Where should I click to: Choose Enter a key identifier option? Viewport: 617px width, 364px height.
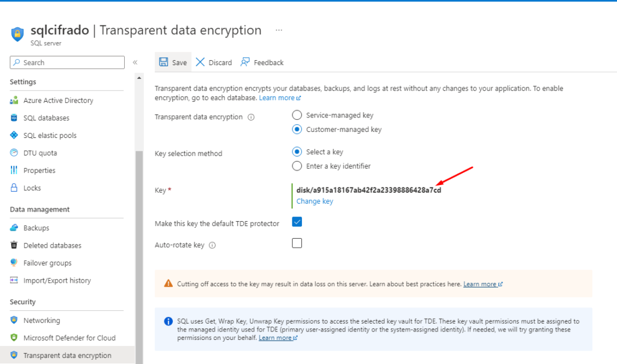[x=296, y=166]
